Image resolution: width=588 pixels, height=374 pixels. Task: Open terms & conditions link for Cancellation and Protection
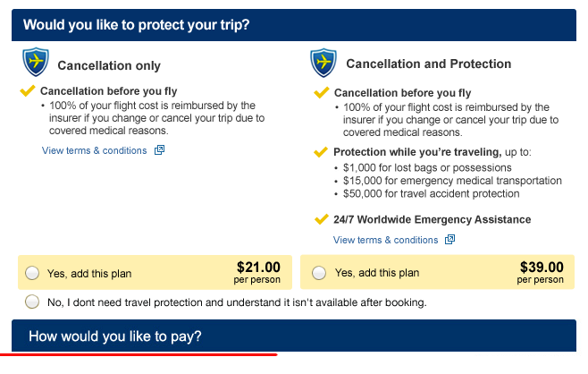point(385,240)
